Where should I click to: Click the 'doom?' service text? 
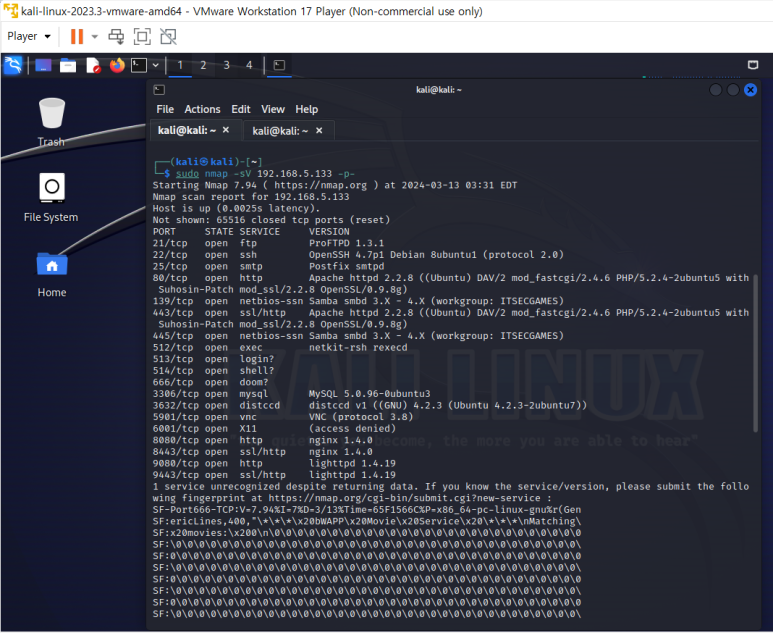[253, 382]
